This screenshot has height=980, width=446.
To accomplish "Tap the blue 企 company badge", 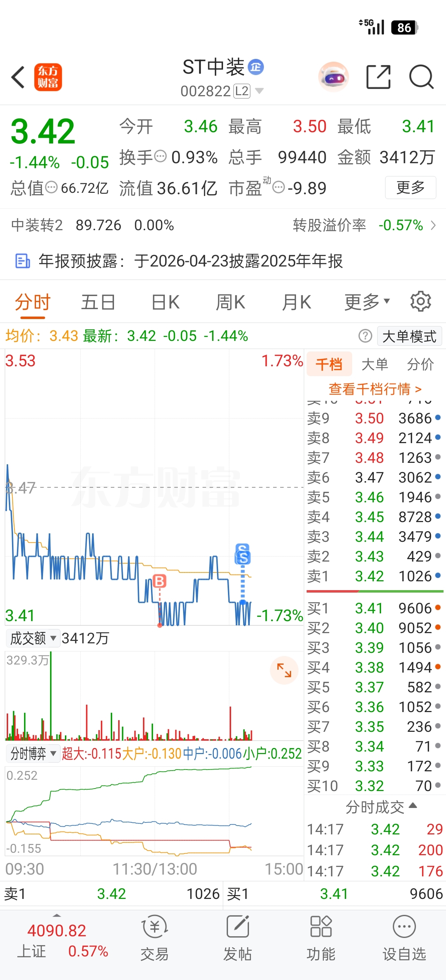I will [x=255, y=67].
